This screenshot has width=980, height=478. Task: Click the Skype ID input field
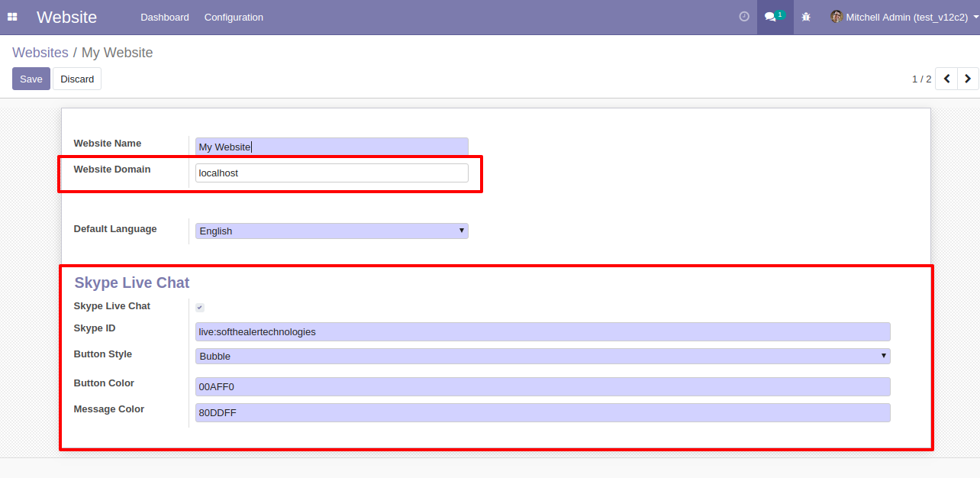[x=543, y=331]
